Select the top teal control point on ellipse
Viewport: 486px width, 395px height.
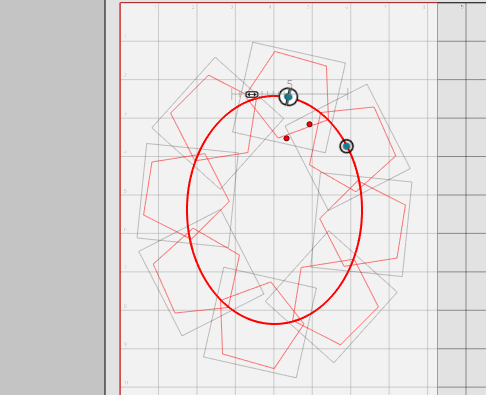tap(288, 97)
